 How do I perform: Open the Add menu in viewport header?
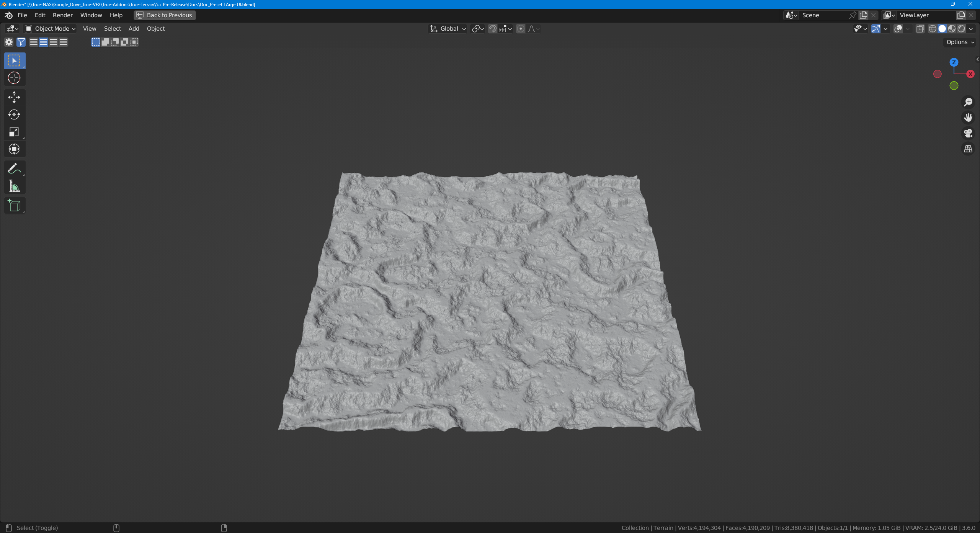[134, 29]
